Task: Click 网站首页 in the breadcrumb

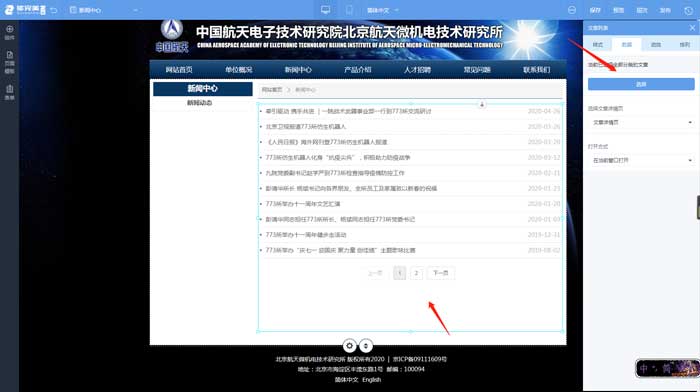Action: (272, 90)
